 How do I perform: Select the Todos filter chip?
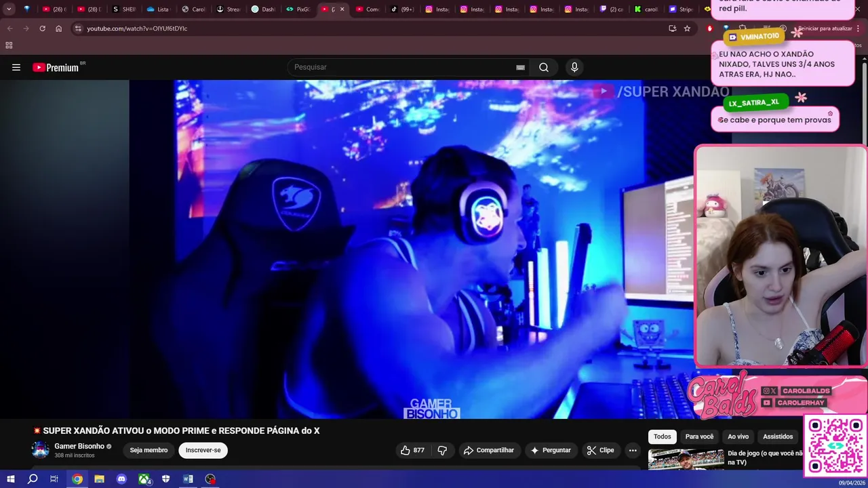663,437
